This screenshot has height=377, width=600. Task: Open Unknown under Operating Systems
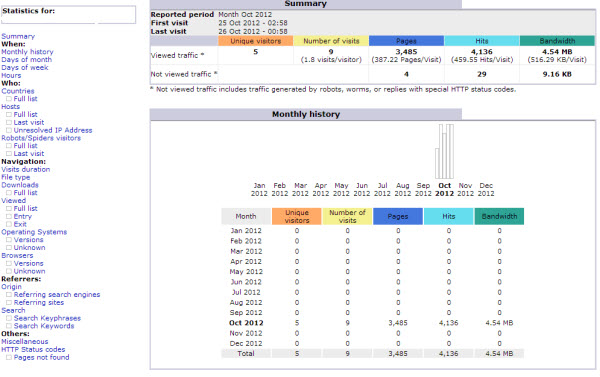[29, 248]
